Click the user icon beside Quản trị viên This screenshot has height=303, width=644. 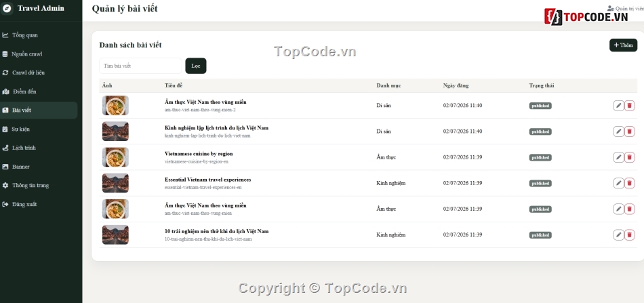click(610, 8)
